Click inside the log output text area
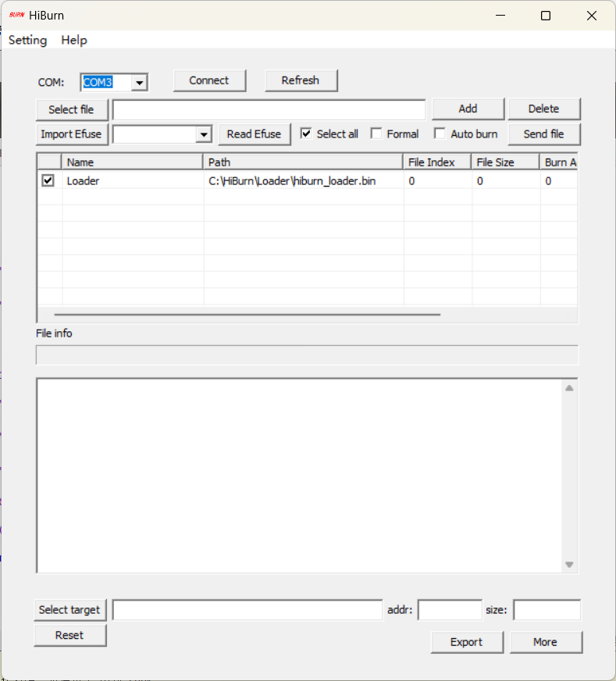 (300, 476)
